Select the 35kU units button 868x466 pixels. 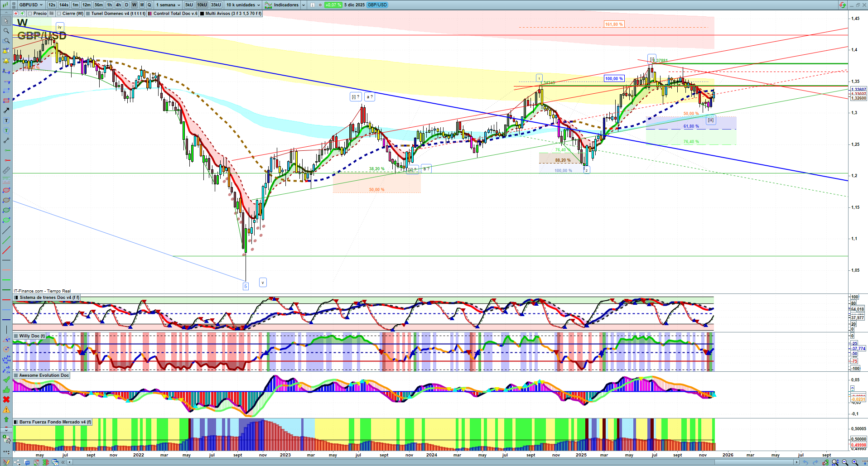click(x=216, y=5)
